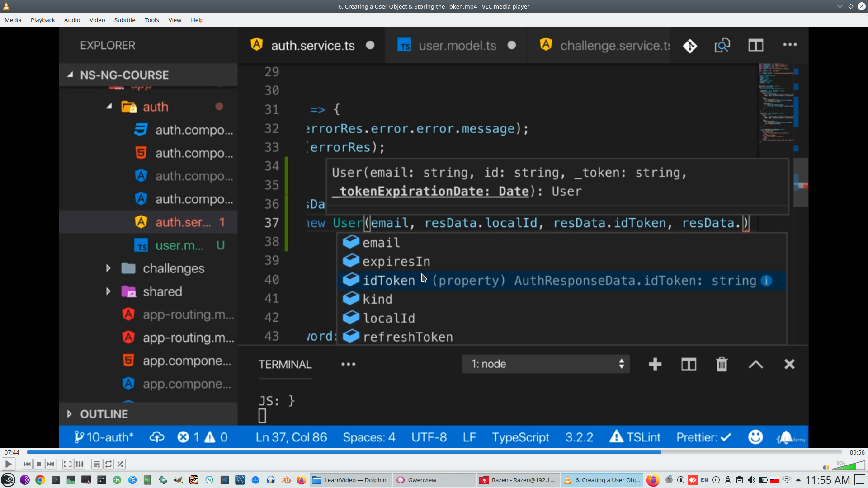Toggle loop playback mode
This screenshot has height=488, width=868.
108,464
